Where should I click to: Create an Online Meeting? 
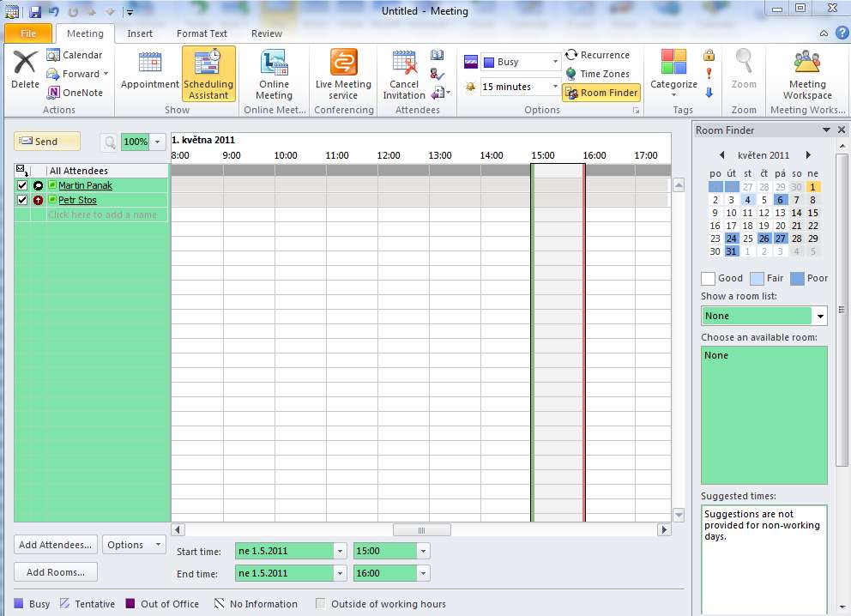[x=274, y=75]
